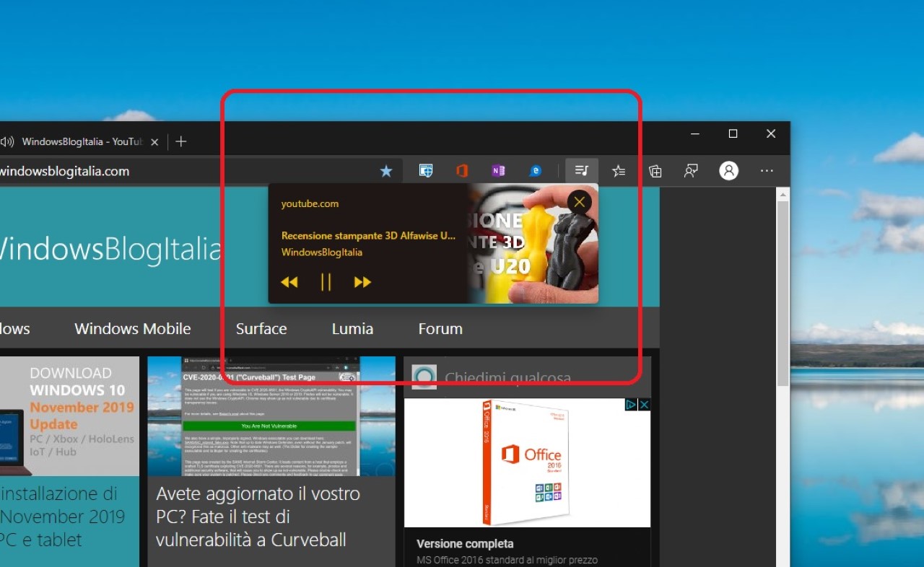Viewport: 924px width, 567px height.
Task: Open the Collections icon
Action: [655, 171]
